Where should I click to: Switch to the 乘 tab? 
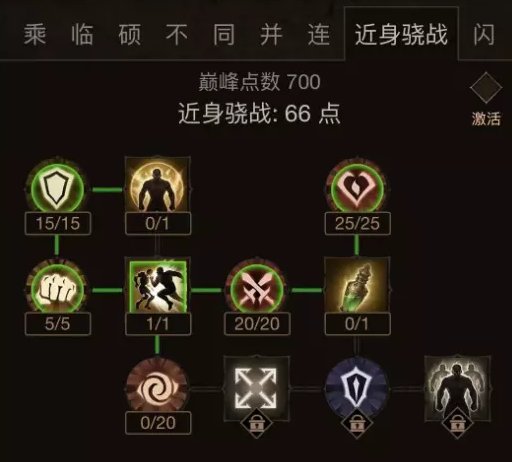pos(35,35)
